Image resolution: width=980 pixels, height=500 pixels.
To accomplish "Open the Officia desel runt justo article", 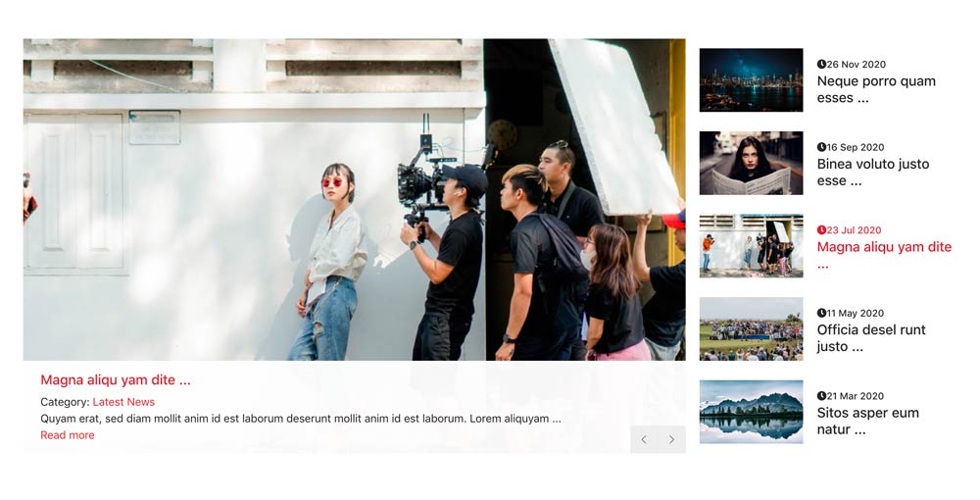I will (870, 338).
